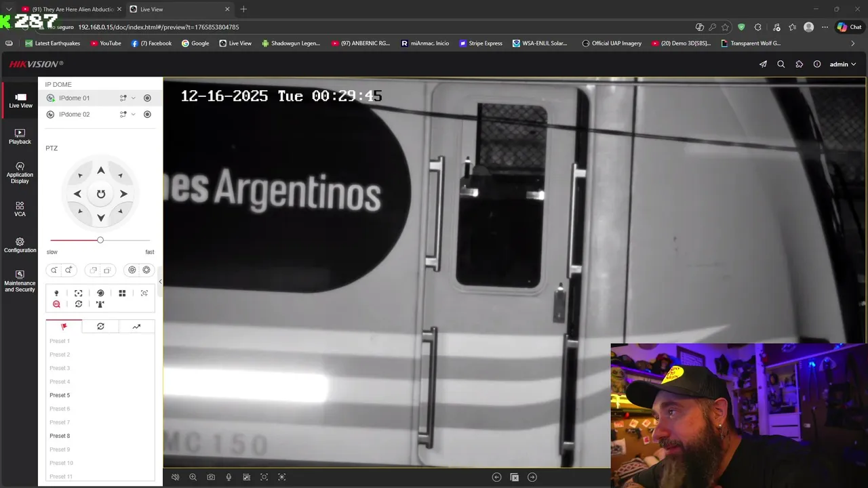Select IPdome 01 camera
Viewport: 868px width, 488px height.
(74, 98)
